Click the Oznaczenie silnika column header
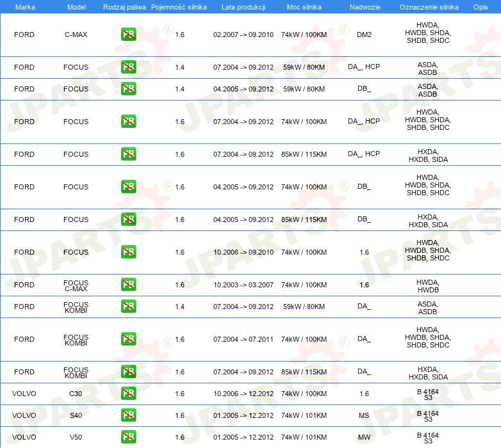The width and height of the screenshot is (501, 448). (429, 7)
